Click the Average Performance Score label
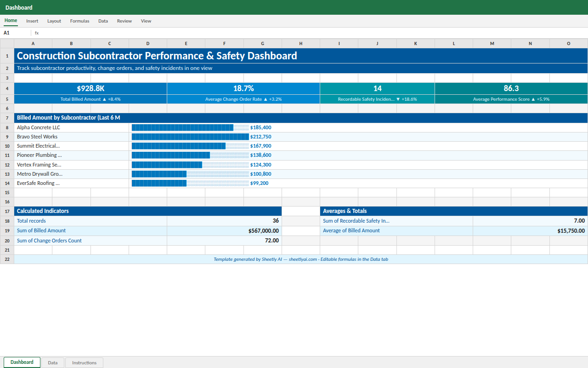This screenshot has width=588, height=368. coord(511,99)
